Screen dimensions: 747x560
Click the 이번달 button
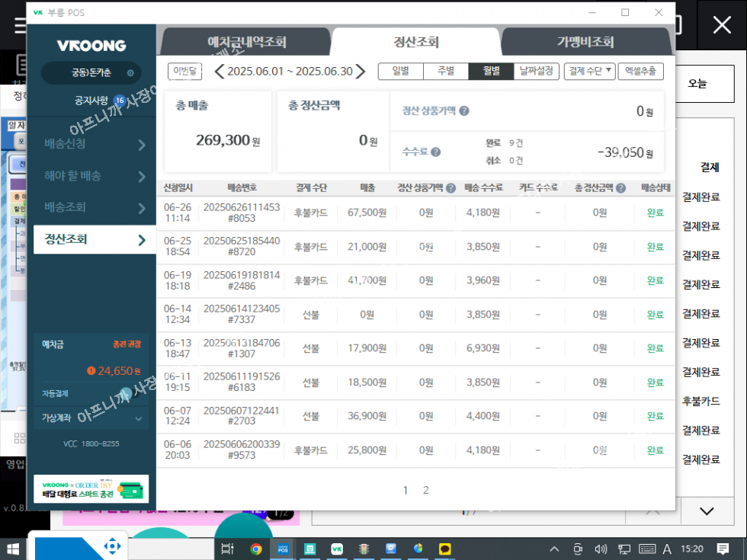[184, 71]
